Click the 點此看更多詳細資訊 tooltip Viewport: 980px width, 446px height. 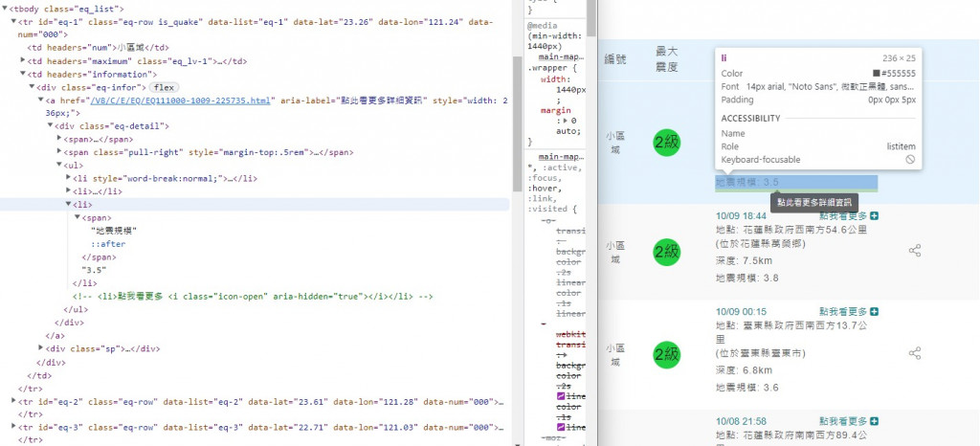[814, 203]
